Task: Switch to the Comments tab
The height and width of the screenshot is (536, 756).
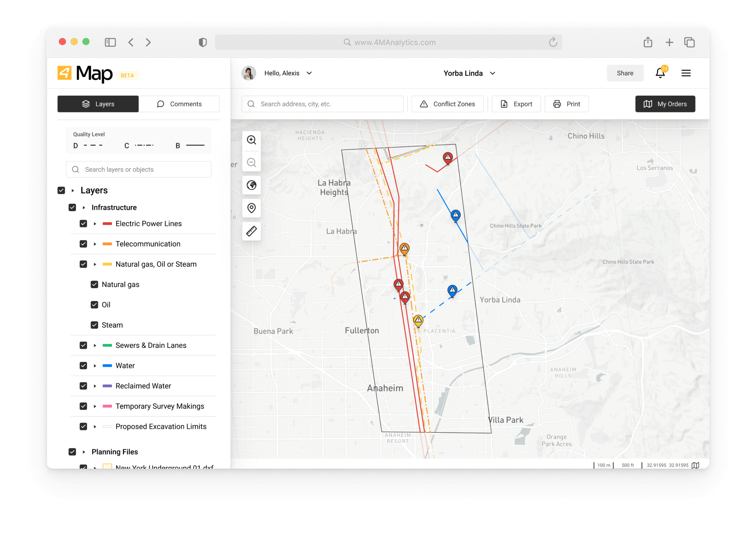Action: coord(180,104)
